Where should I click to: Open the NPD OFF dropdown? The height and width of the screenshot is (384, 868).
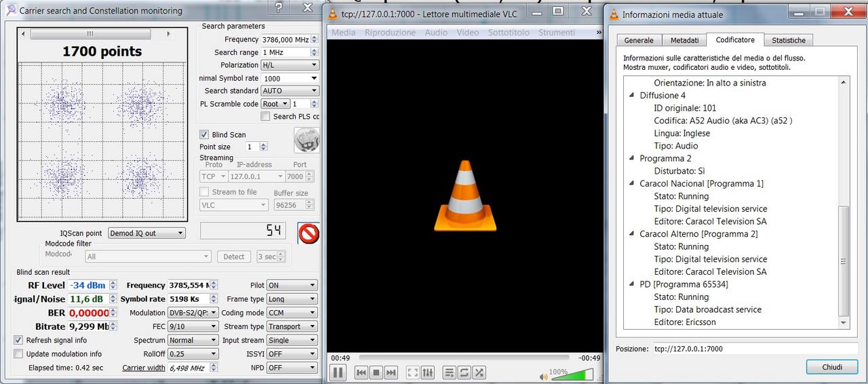(292, 368)
